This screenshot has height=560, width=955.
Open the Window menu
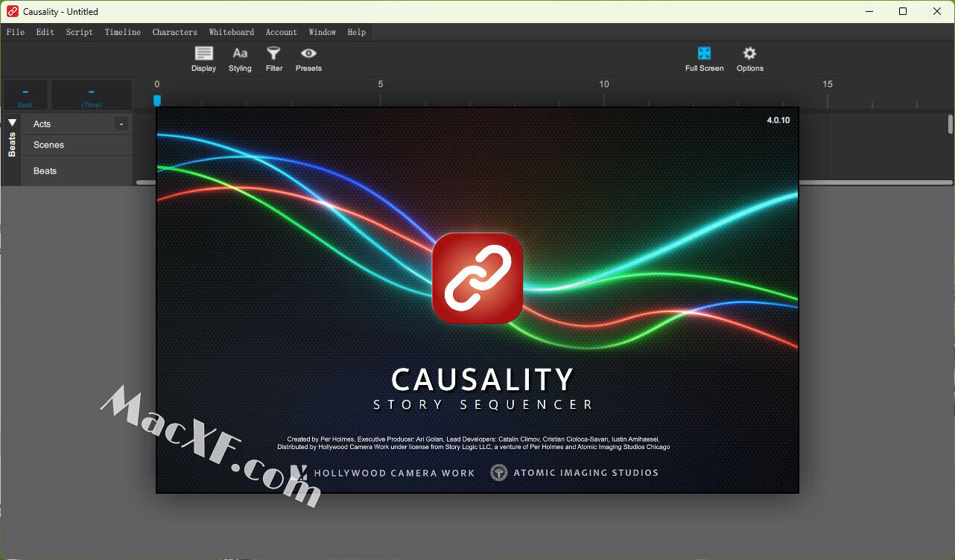[x=323, y=32]
